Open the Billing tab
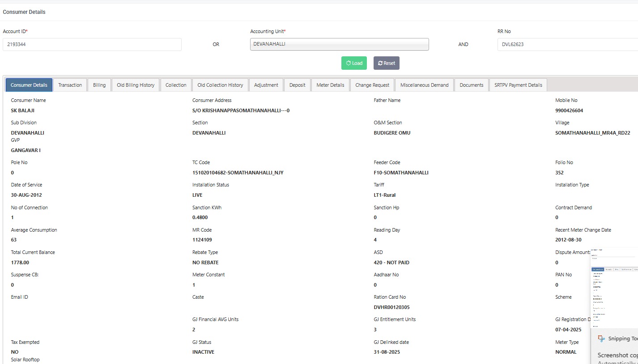The width and height of the screenshot is (638, 364). point(99,85)
